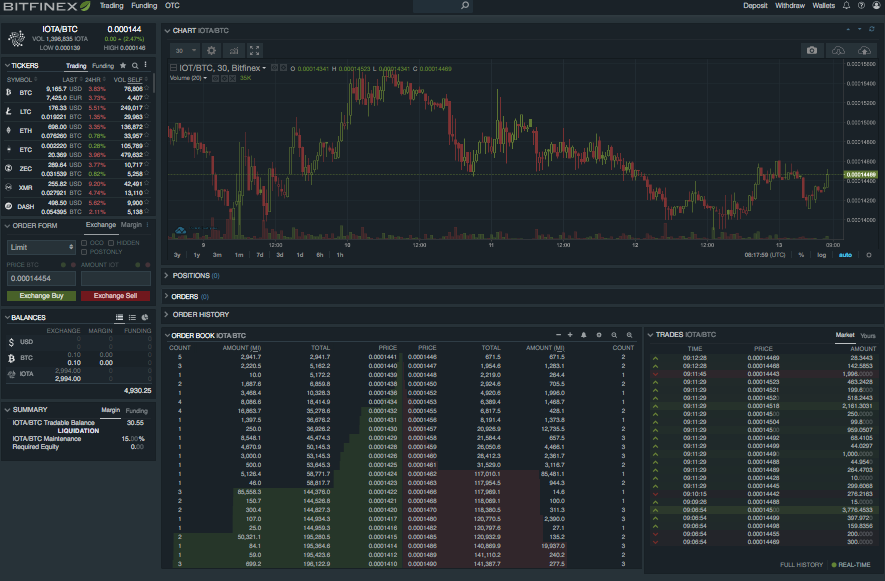Open the Deposit link

click(755, 6)
